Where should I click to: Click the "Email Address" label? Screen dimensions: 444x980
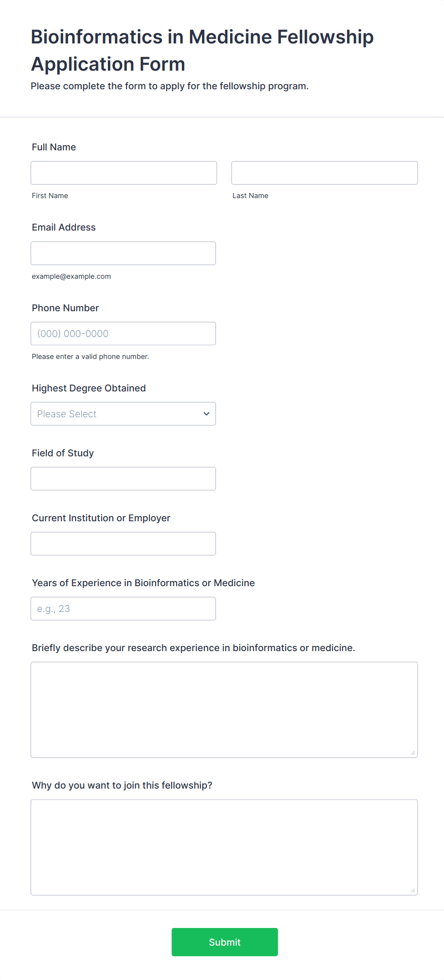point(64,227)
